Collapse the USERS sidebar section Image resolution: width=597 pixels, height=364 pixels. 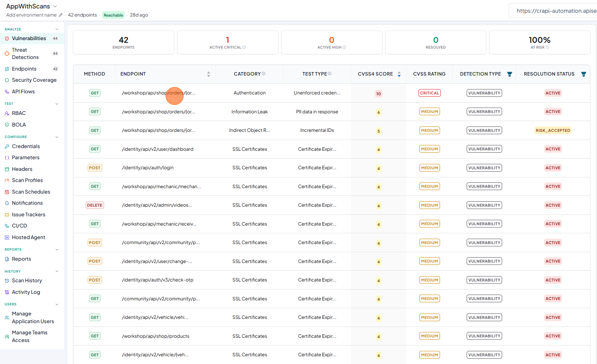57,304
